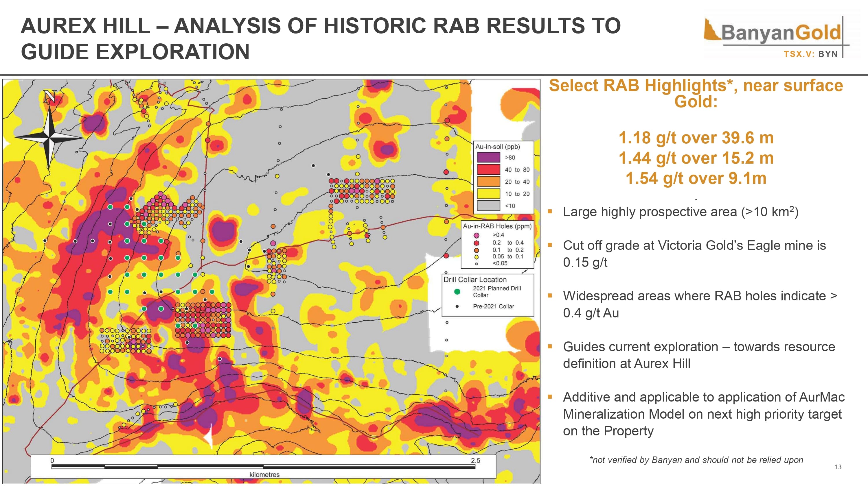Click orange 20 to 40 soil swatch

pos(488,182)
